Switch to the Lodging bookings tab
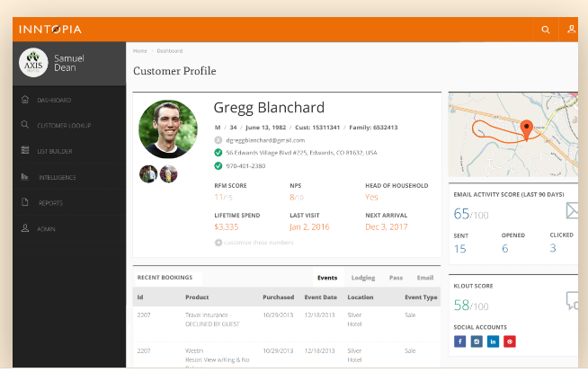 [363, 278]
